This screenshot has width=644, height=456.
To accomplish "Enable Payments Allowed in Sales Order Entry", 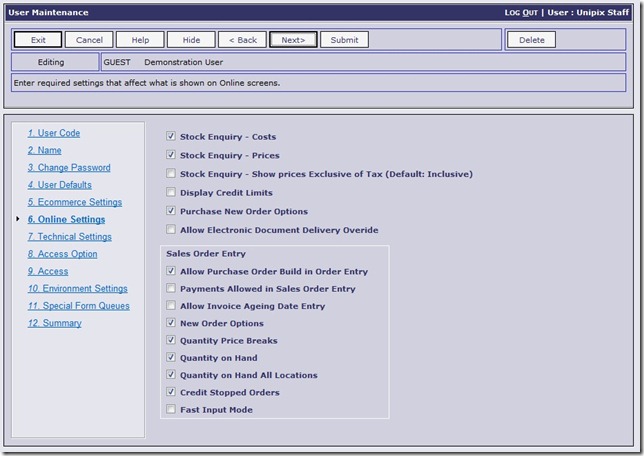I will tap(172, 289).
